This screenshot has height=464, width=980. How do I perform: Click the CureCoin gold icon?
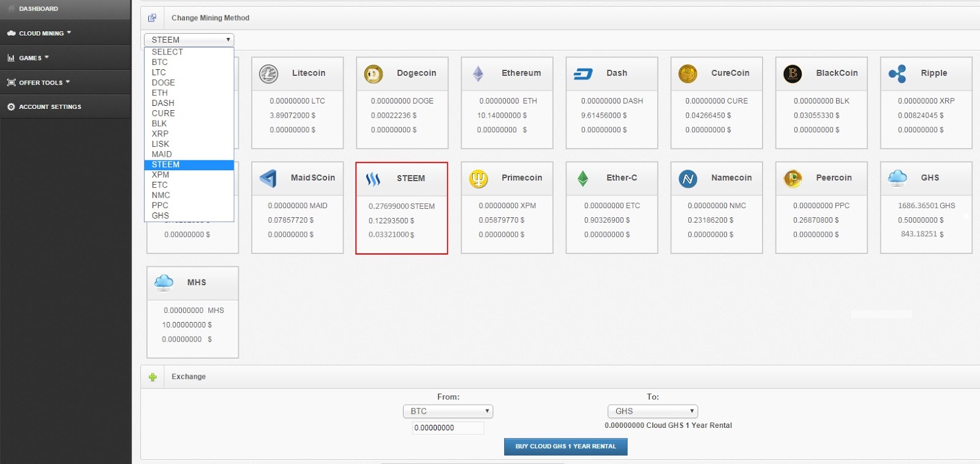coord(688,74)
